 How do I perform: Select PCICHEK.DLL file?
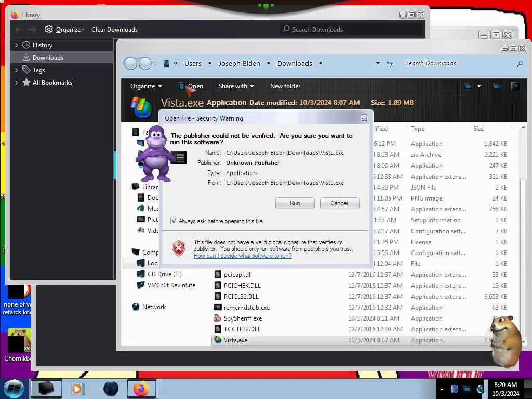click(x=242, y=286)
